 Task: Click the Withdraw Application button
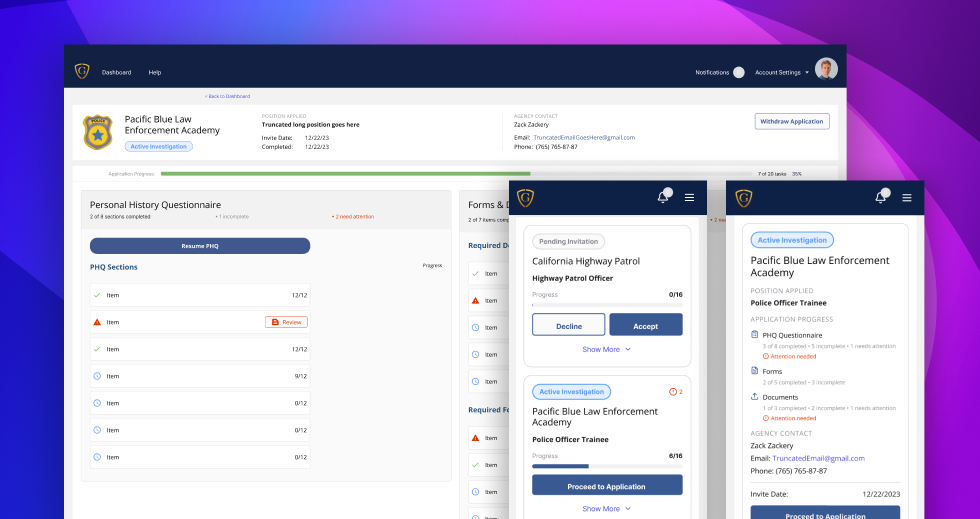pyautogui.click(x=792, y=121)
